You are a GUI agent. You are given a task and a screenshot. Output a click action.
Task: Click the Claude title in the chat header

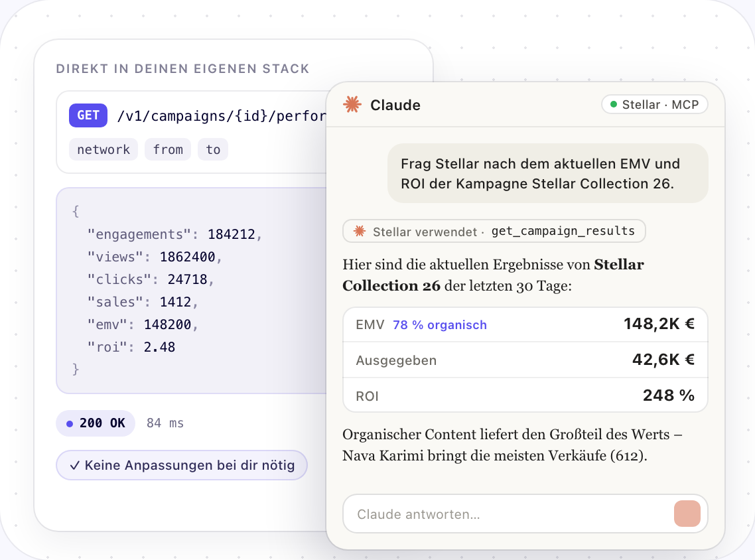[x=395, y=105]
